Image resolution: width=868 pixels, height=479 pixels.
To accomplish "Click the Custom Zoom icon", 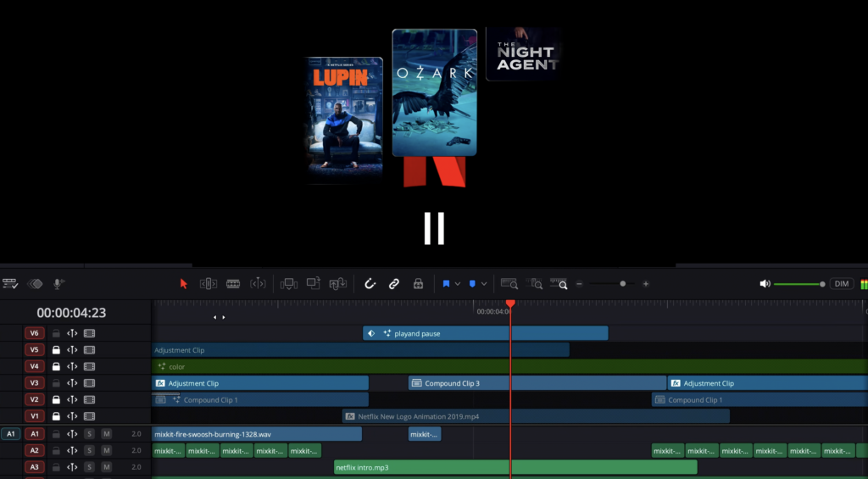I will (x=559, y=283).
